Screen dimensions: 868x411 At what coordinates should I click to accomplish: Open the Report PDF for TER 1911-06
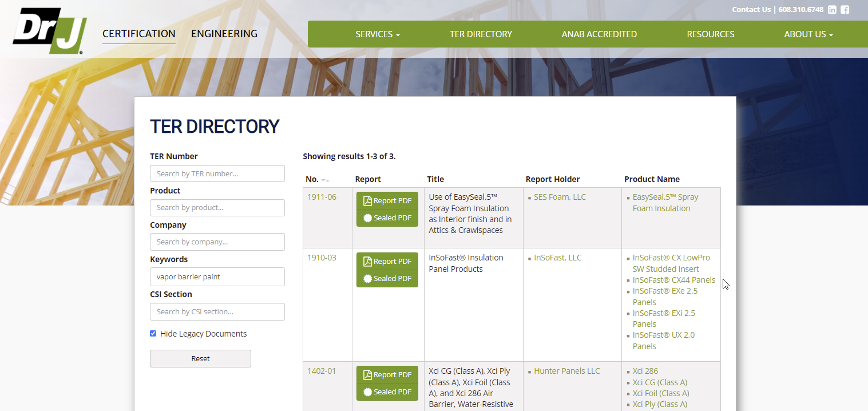(x=387, y=200)
